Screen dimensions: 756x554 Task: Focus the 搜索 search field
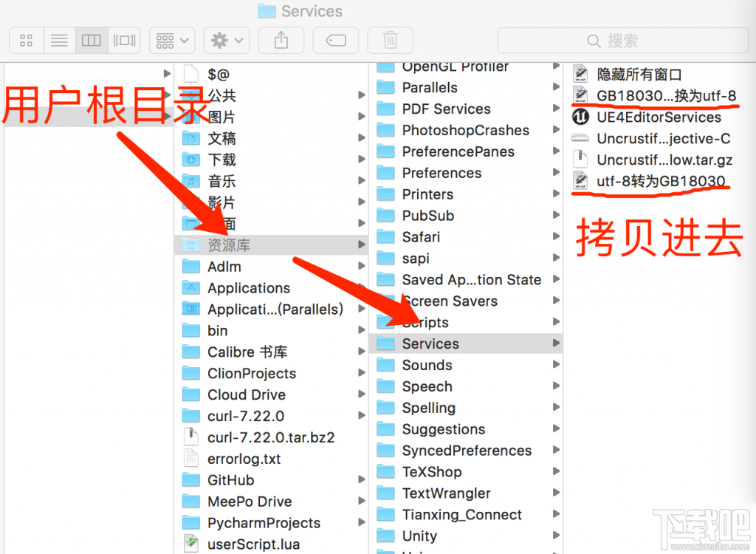(x=622, y=41)
